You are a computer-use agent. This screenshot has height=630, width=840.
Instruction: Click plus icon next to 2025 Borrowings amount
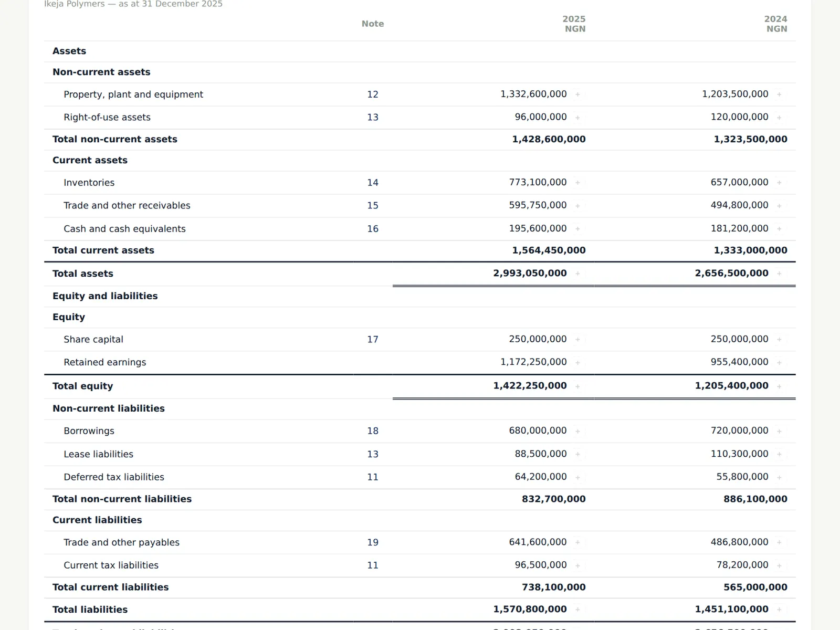[x=577, y=431]
